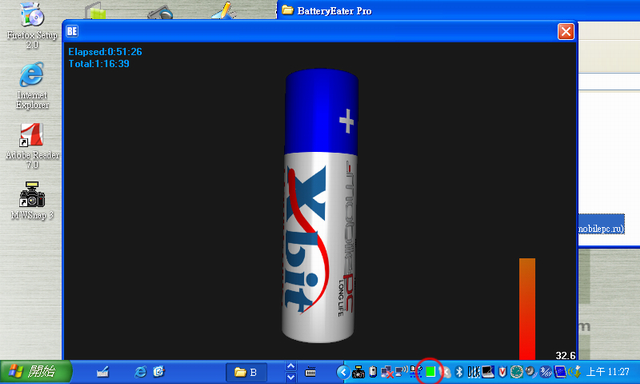Click the barcode-like DK tray icon
The width and height of the screenshot is (640, 384).
click(474, 372)
